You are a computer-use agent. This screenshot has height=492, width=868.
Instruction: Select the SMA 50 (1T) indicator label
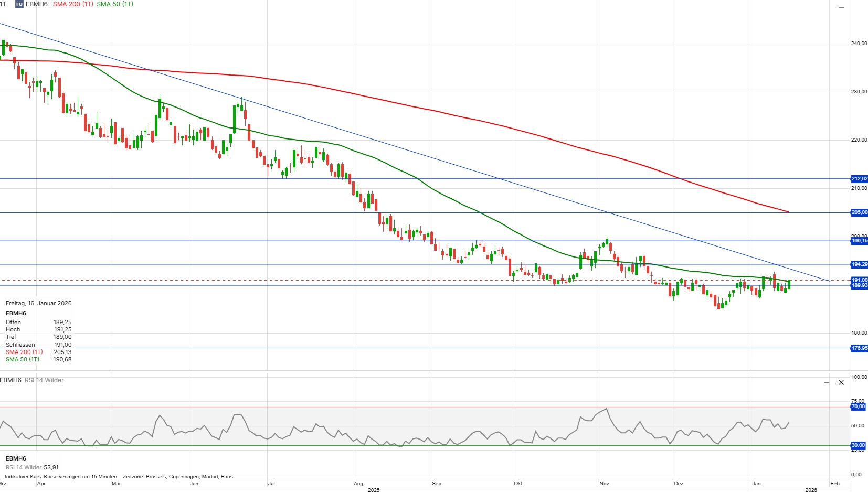pyautogui.click(x=115, y=4)
